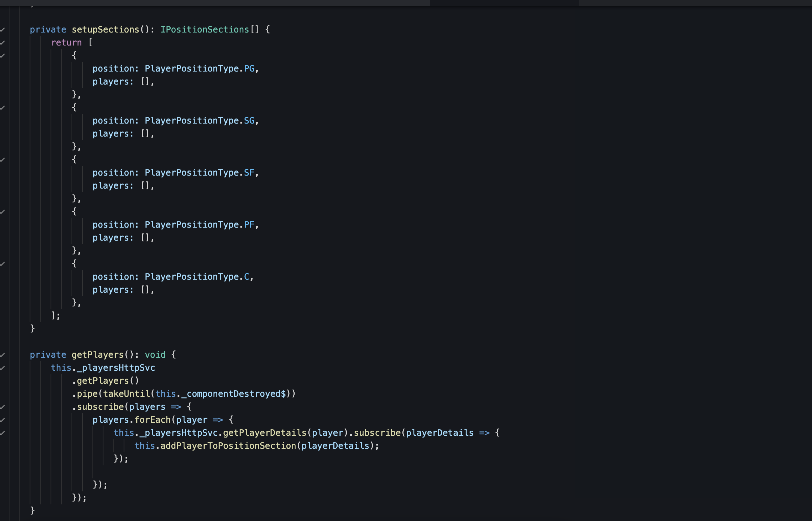Collapse the PG position object fold arrow

(3, 56)
